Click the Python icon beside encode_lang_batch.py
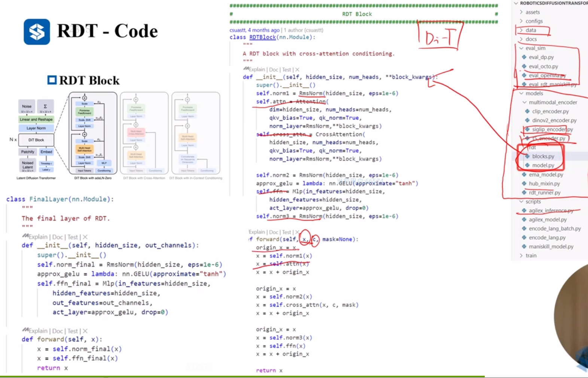This screenshot has width=588, height=378. point(524,229)
